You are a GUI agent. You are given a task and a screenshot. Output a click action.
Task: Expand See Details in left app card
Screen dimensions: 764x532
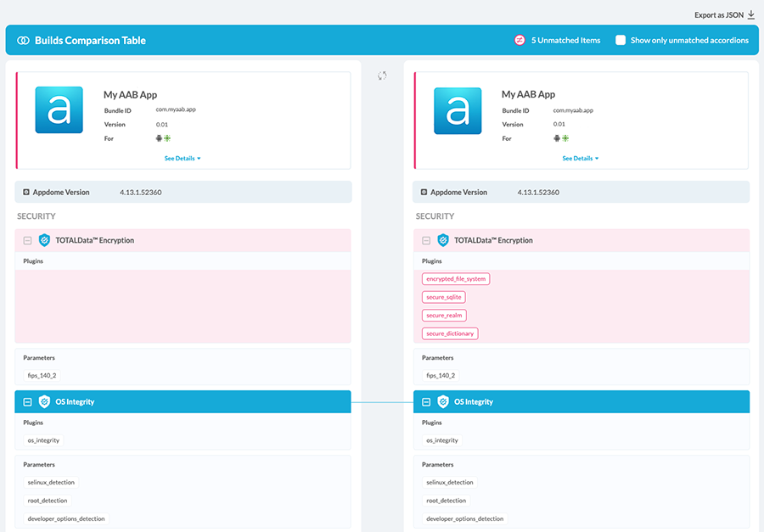pyautogui.click(x=183, y=159)
